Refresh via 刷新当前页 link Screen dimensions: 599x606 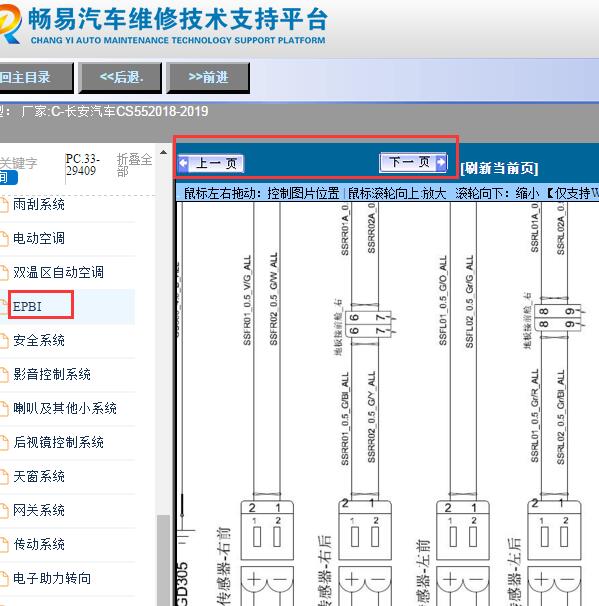click(499, 168)
